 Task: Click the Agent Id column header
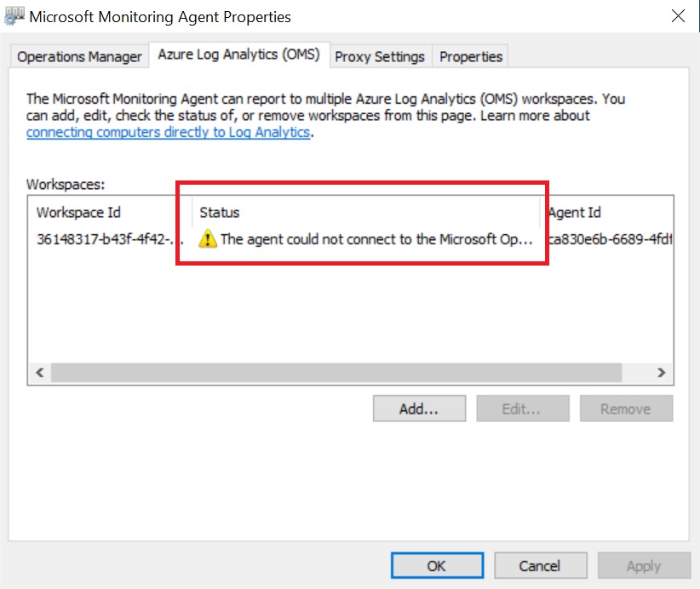[x=576, y=212]
